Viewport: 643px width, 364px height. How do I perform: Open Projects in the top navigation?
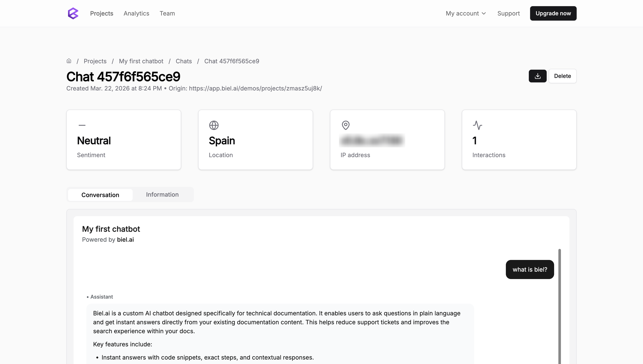[102, 13]
